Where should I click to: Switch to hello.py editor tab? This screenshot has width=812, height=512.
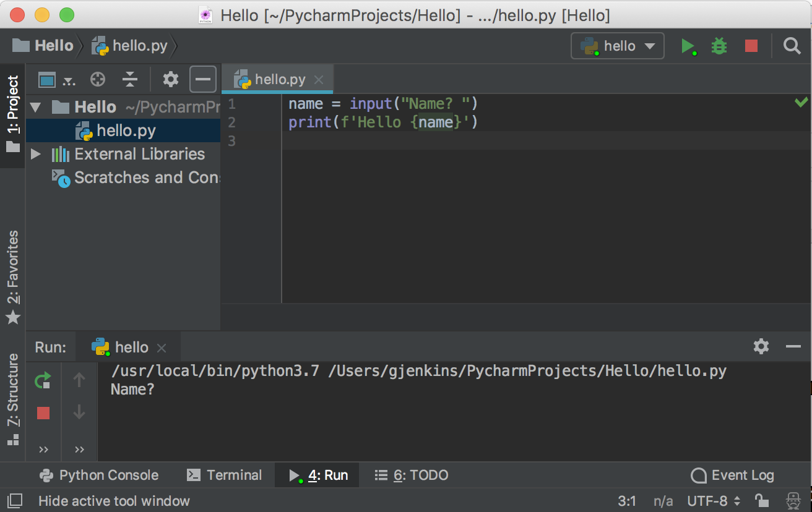(277, 80)
